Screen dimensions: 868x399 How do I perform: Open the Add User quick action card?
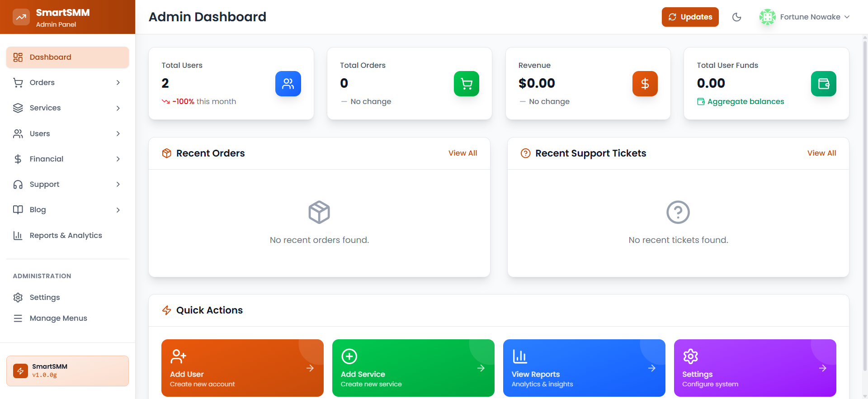(242, 368)
